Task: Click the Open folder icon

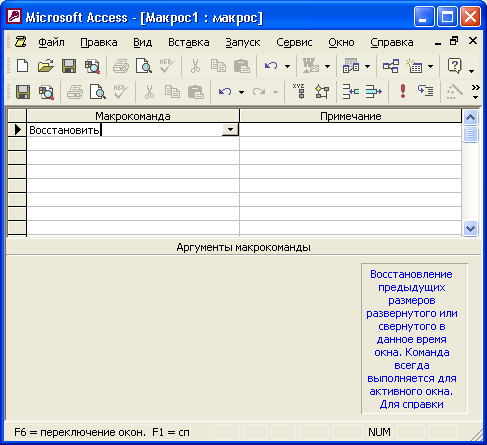Action: point(46,66)
